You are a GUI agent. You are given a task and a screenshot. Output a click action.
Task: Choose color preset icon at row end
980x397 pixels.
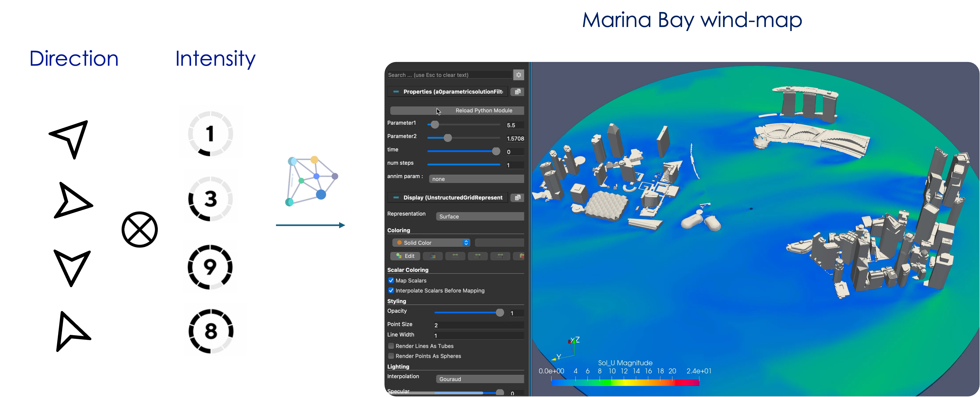pyautogui.click(x=519, y=256)
